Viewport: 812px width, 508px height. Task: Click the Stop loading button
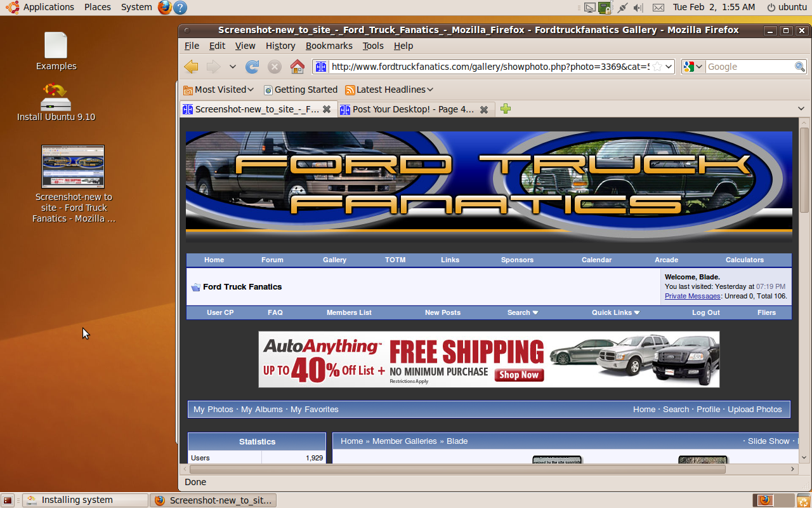tap(274, 67)
